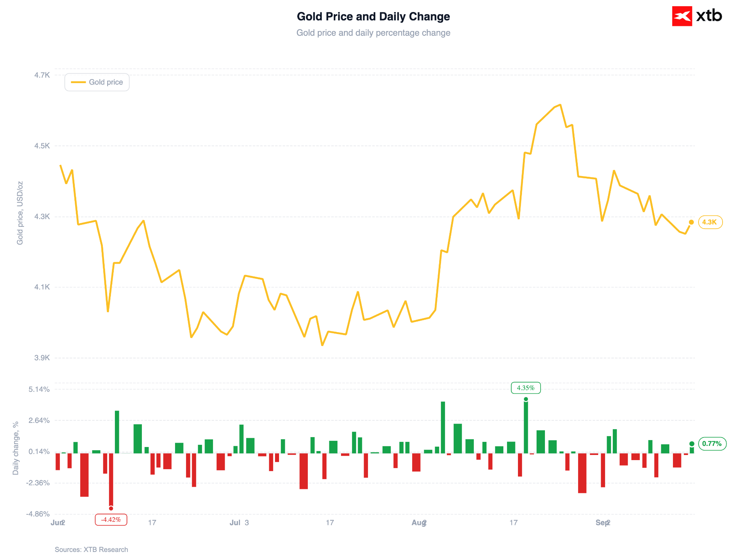Click the Daily change, % axis title
Screen dimensions: 747x560
pyautogui.click(x=16, y=448)
